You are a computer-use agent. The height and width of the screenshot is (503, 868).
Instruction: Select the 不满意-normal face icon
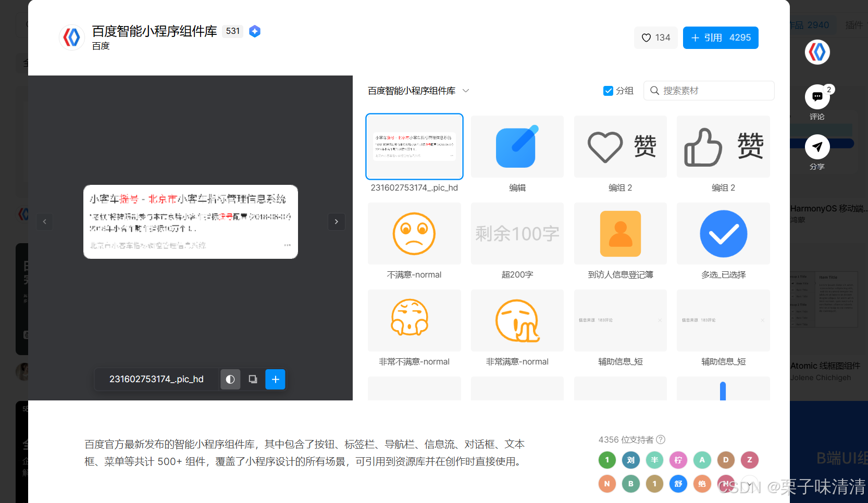[x=414, y=233]
